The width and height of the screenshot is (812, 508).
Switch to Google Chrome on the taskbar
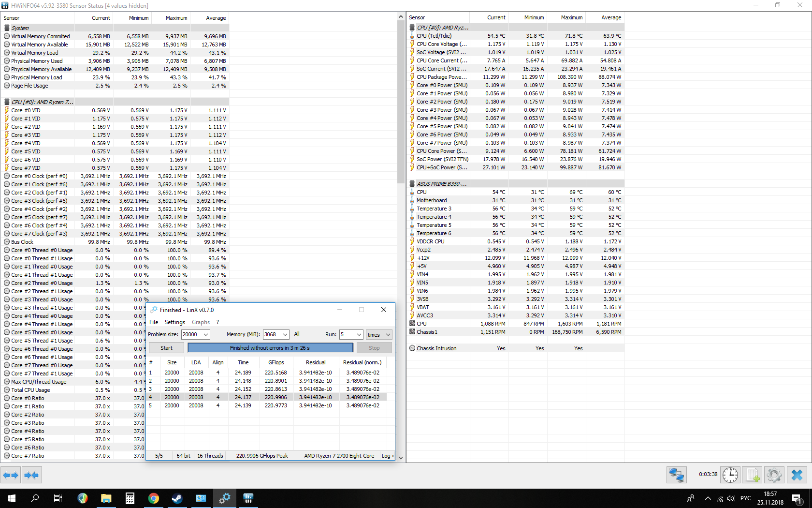point(153,498)
